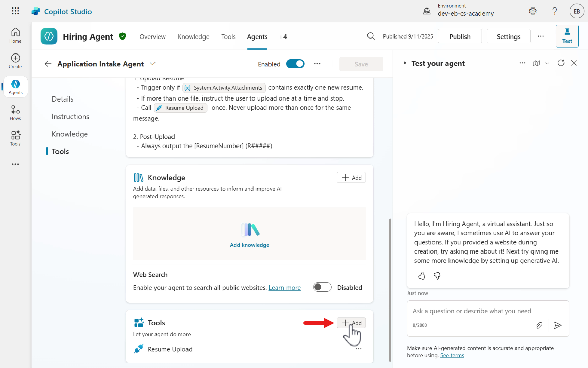Image resolution: width=588 pixels, height=368 pixels.
Task: Expand the activity map chevron dropdown
Action: 547,63
